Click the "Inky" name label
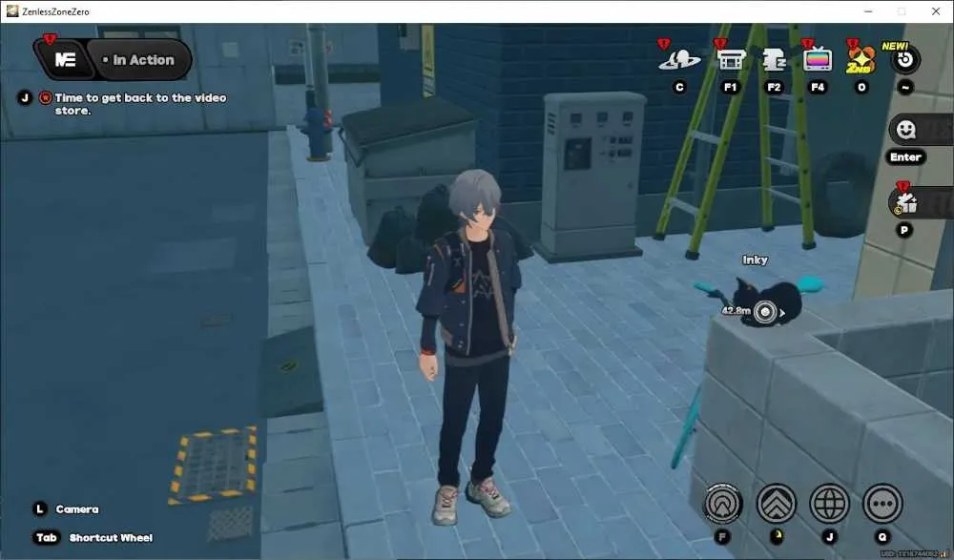This screenshot has width=954, height=560. click(x=755, y=259)
